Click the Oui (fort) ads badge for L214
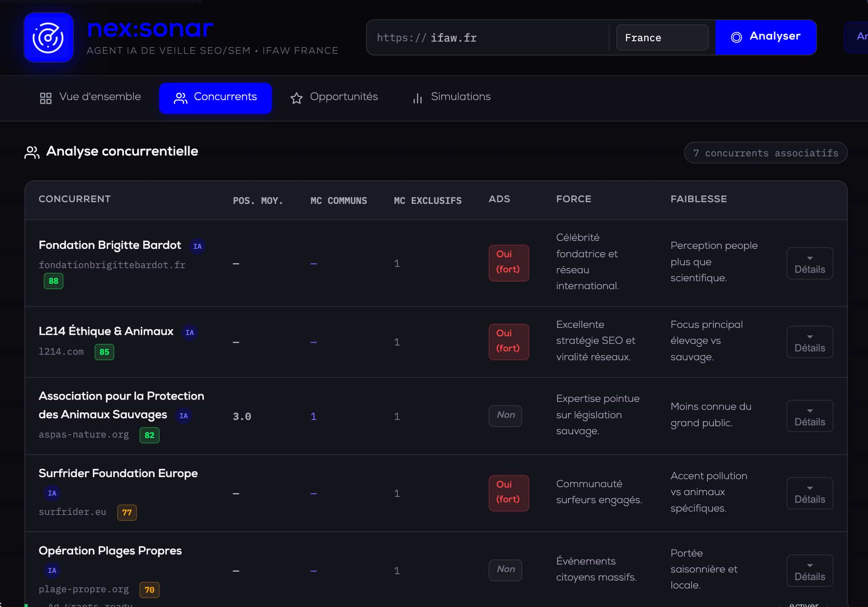The image size is (868, 607). [x=509, y=342]
